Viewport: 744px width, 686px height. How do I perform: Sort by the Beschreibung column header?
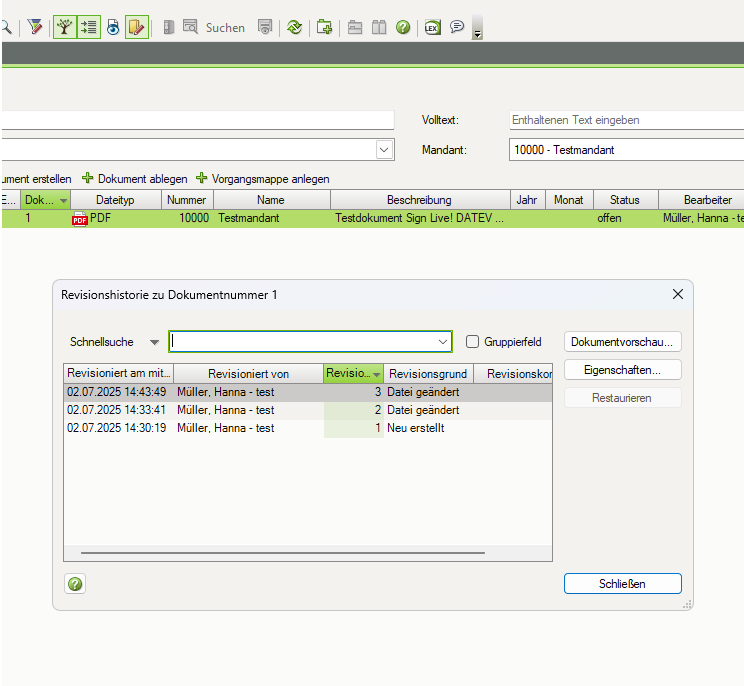pos(419,200)
